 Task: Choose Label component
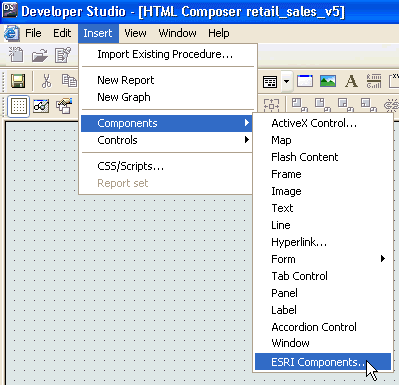pos(323,310)
